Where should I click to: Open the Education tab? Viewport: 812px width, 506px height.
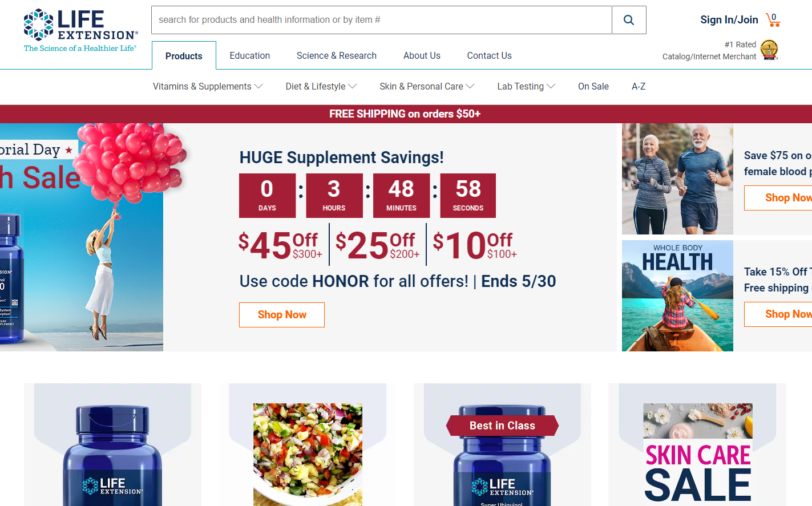click(x=250, y=56)
